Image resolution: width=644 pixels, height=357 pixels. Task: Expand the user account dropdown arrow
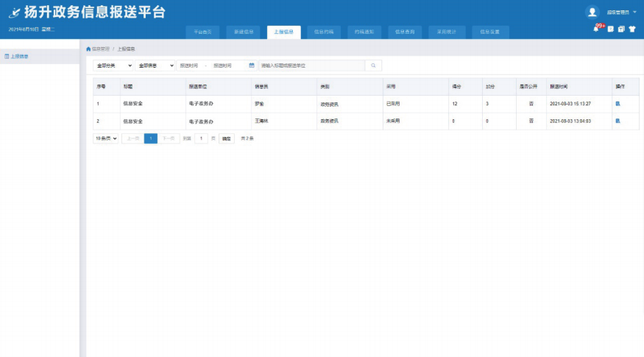coord(635,13)
